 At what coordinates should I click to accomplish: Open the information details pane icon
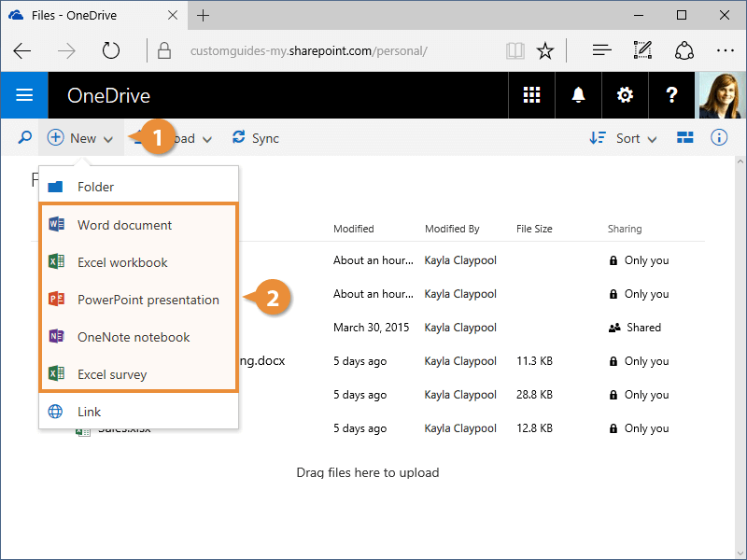point(719,138)
